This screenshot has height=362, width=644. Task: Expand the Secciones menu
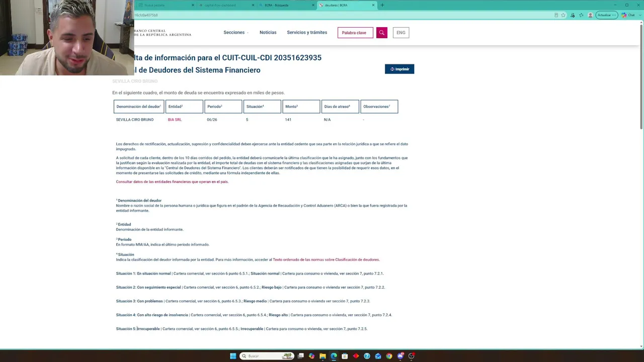[236, 32]
